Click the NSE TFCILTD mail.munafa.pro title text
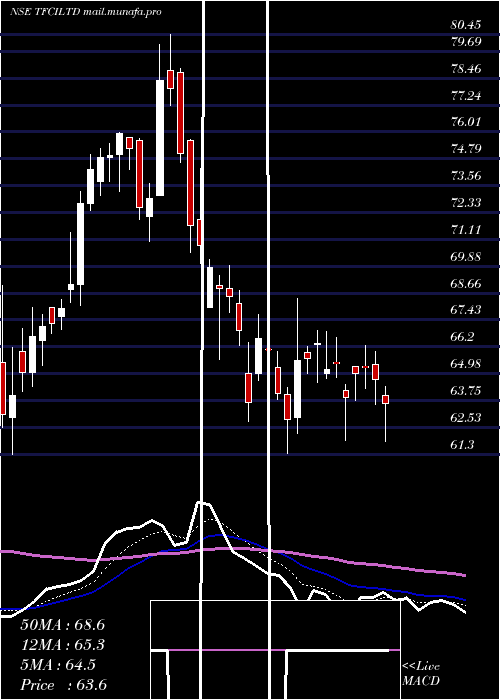This screenshot has width=500, height=700. (86, 12)
